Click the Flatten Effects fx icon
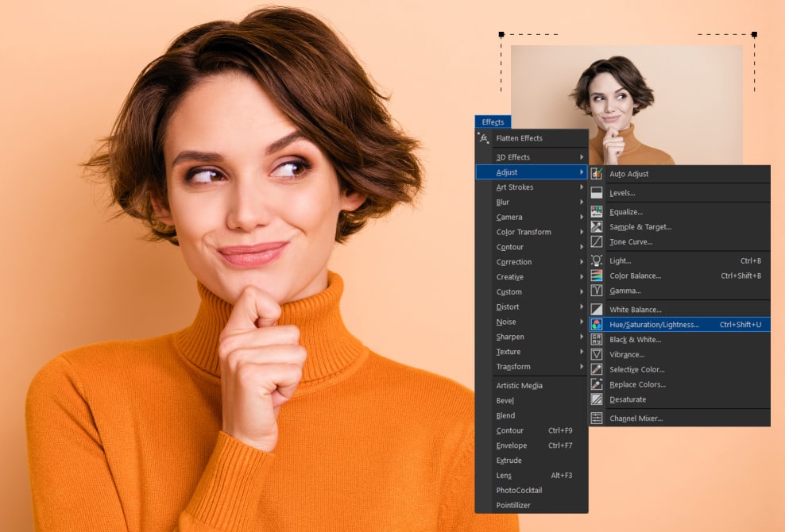 (x=483, y=138)
